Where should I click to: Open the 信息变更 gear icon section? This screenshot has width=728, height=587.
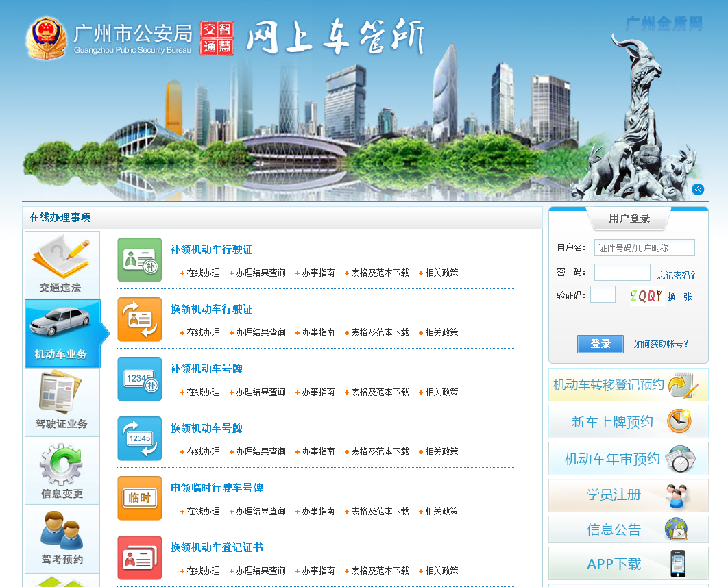coord(62,471)
